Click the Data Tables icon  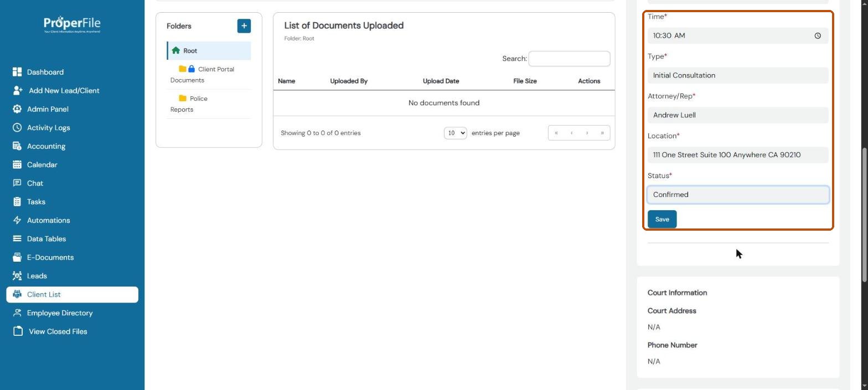pyautogui.click(x=17, y=238)
